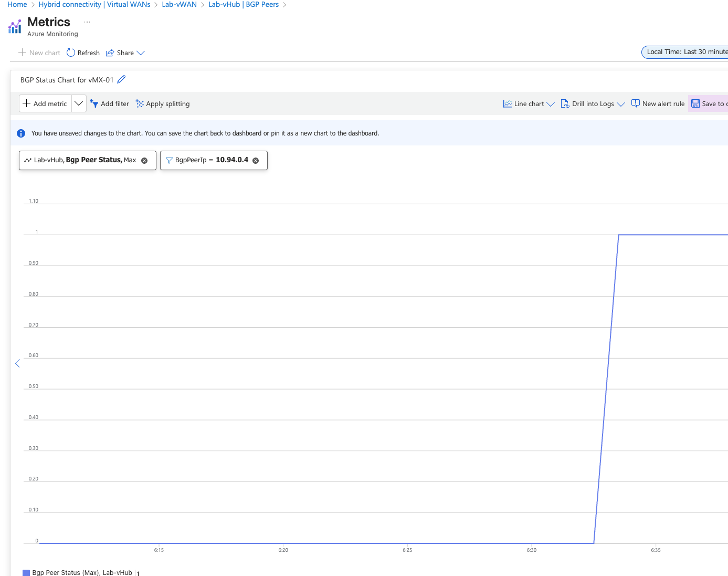
Task: Click the Refresh circular arrow icon
Action: point(71,53)
